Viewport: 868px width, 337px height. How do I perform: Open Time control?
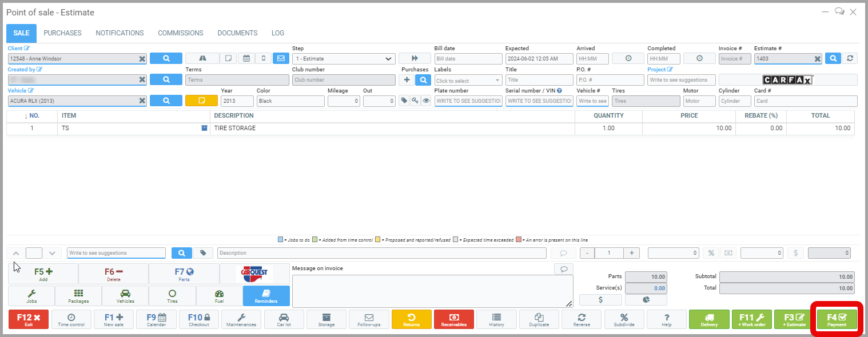[71, 319]
